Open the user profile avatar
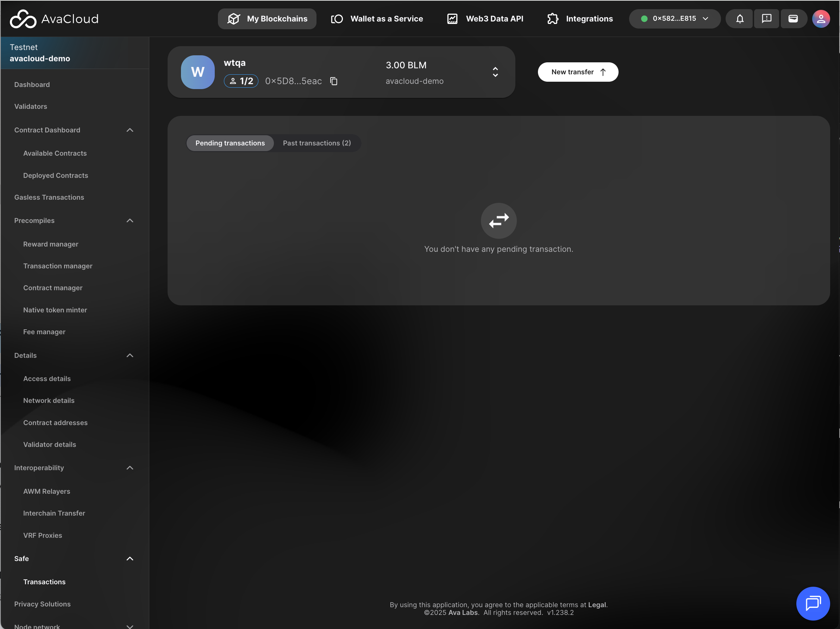The width and height of the screenshot is (840, 629). pos(820,19)
